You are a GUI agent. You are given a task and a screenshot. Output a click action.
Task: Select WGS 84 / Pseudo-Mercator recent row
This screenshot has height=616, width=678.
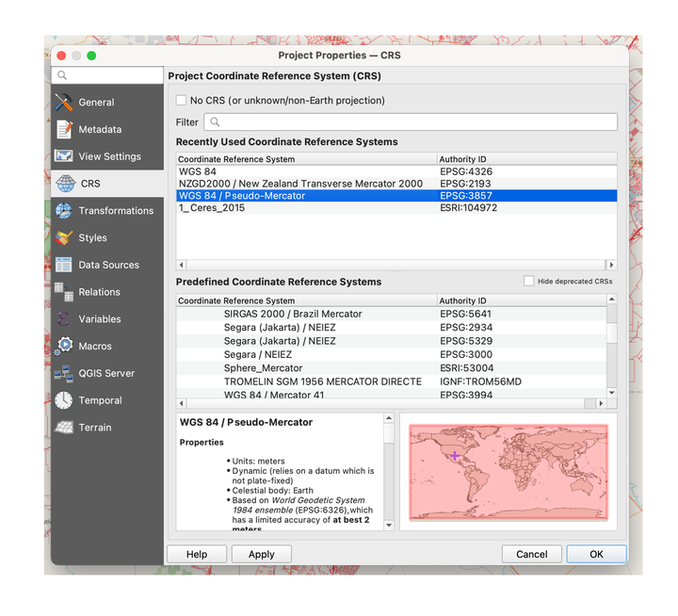[x=396, y=196]
